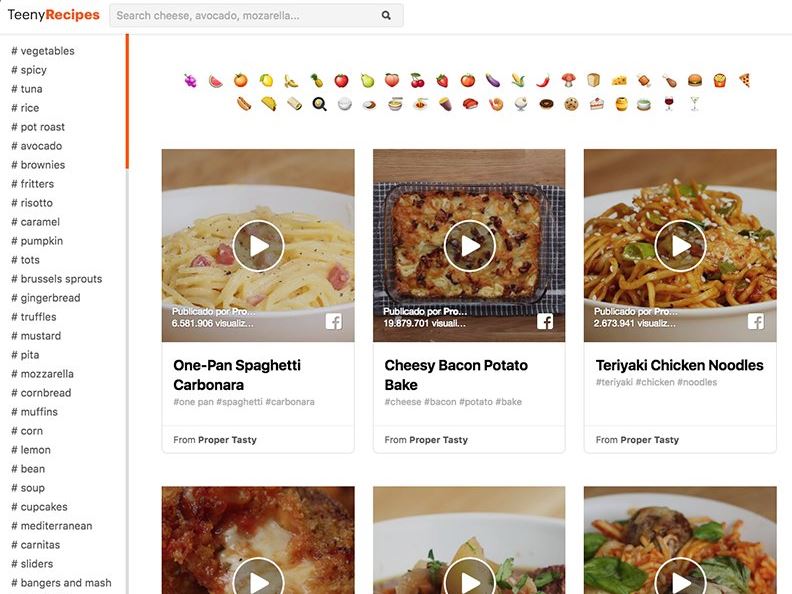Open Facebook link on Teriyaki Chicken video
792x594 pixels.
tap(756, 322)
